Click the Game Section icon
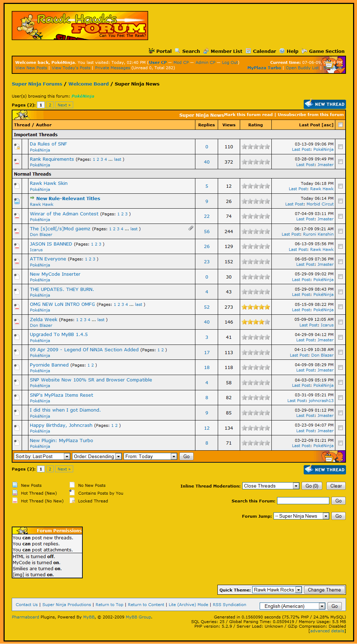 coord(304,51)
